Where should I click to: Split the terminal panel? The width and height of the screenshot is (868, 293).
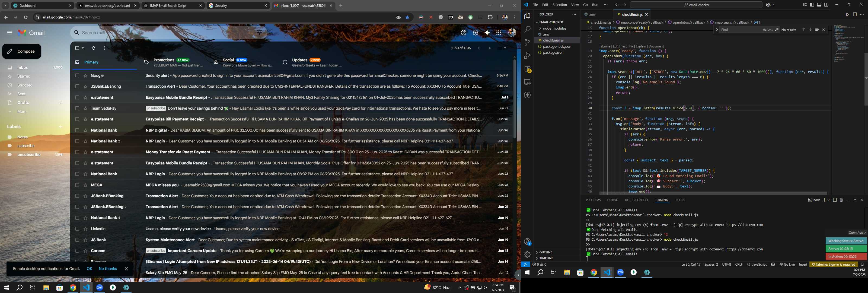pyautogui.click(x=835, y=200)
